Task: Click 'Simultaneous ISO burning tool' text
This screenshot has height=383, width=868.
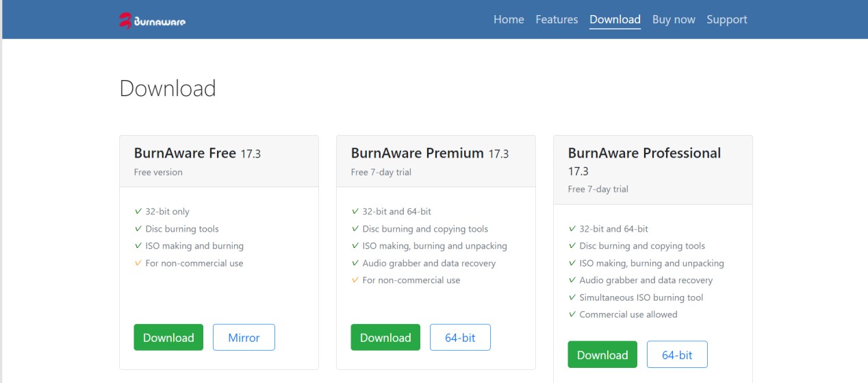Action: (x=641, y=297)
